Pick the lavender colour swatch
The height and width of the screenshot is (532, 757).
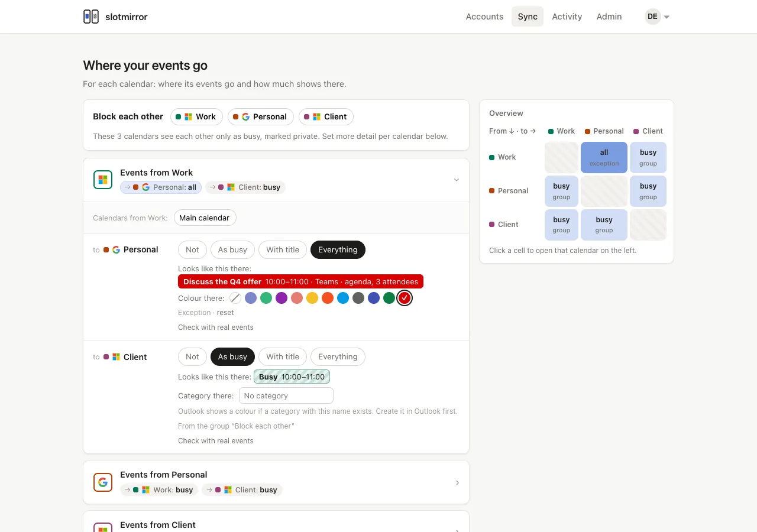click(251, 298)
